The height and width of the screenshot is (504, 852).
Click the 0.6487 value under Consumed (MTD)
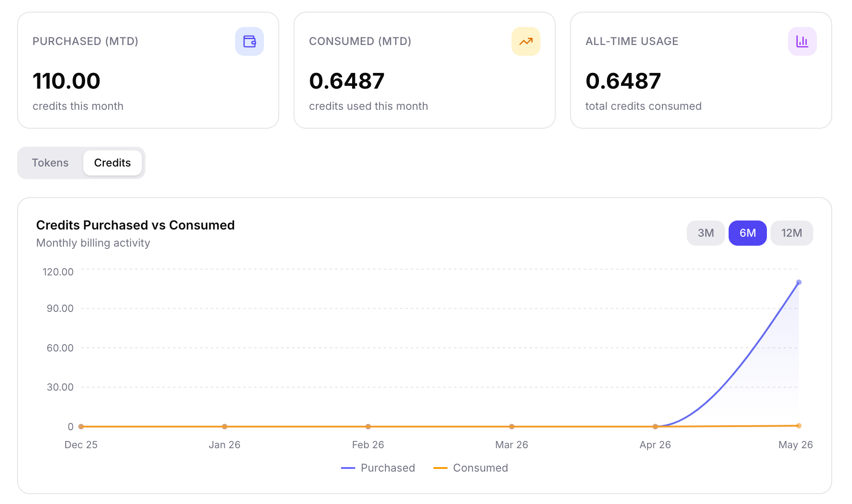pos(347,81)
